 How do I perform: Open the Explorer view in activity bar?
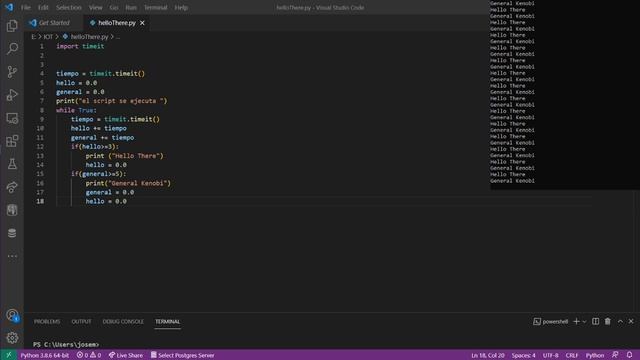pyautogui.click(x=12, y=26)
